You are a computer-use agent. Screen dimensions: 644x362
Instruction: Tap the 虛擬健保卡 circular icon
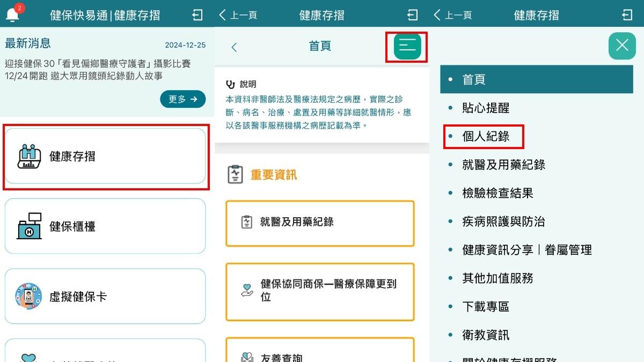[x=29, y=296]
